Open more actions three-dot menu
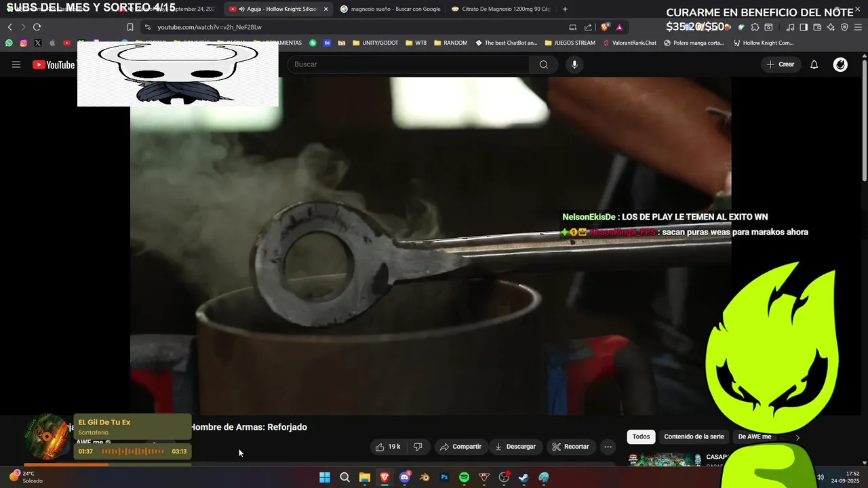This screenshot has width=868, height=488. (x=608, y=447)
